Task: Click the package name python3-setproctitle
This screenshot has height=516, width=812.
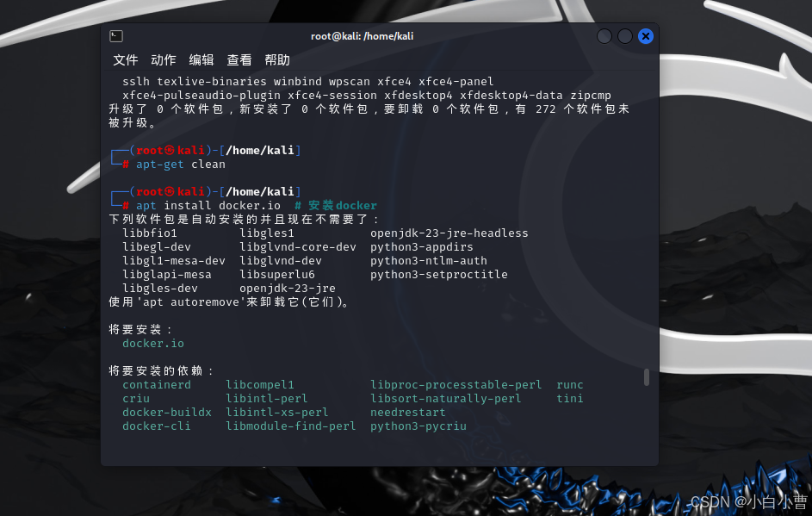Action: point(438,275)
